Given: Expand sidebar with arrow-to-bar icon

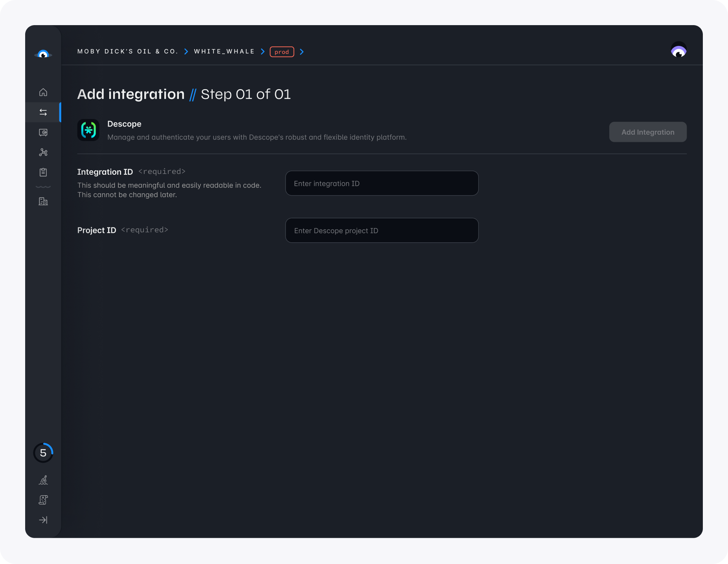Looking at the screenshot, I should [43, 520].
